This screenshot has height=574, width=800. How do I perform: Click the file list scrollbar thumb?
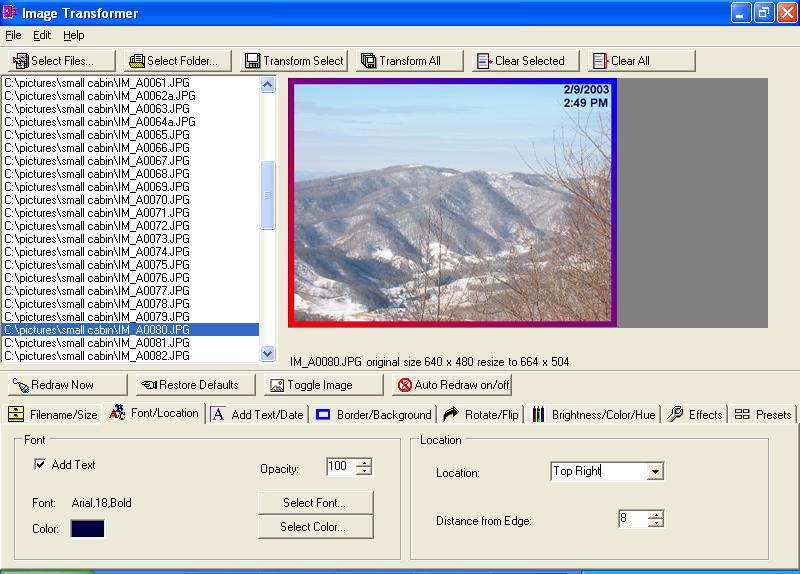(x=267, y=195)
